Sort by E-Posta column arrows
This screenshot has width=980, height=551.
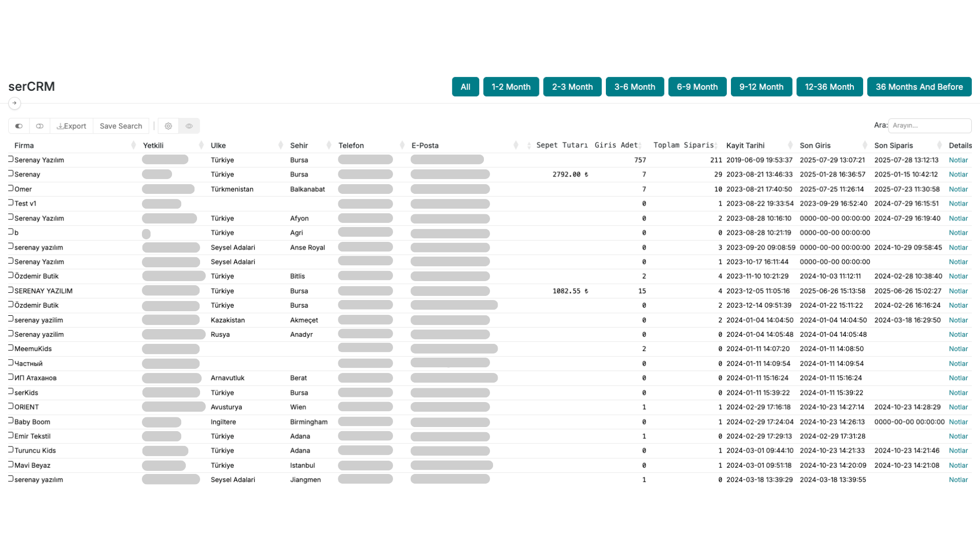pyautogui.click(x=516, y=145)
